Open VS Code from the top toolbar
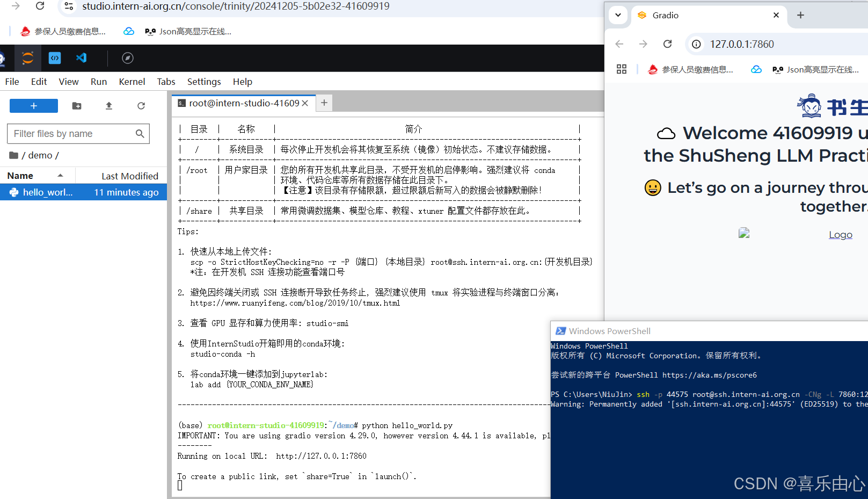The image size is (868, 499). pos(81,58)
